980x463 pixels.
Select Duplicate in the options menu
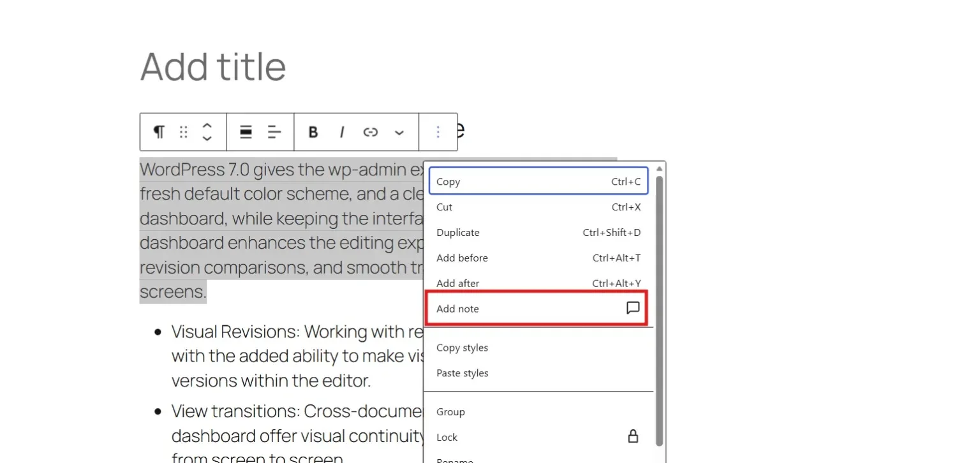(538, 232)
